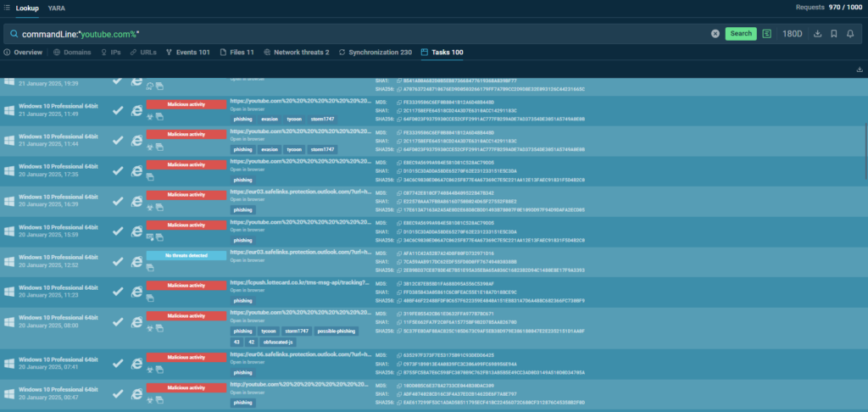Open the hamburger menu at top left

pyautogui.click(x=7, y=8)
